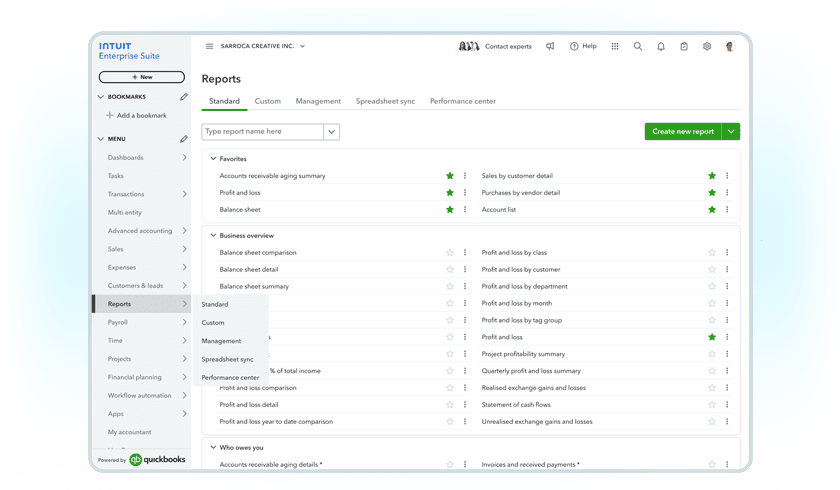840x490 pixels.
Task: Unfavorite Sales by customer detail star
Action: [712, 176]
